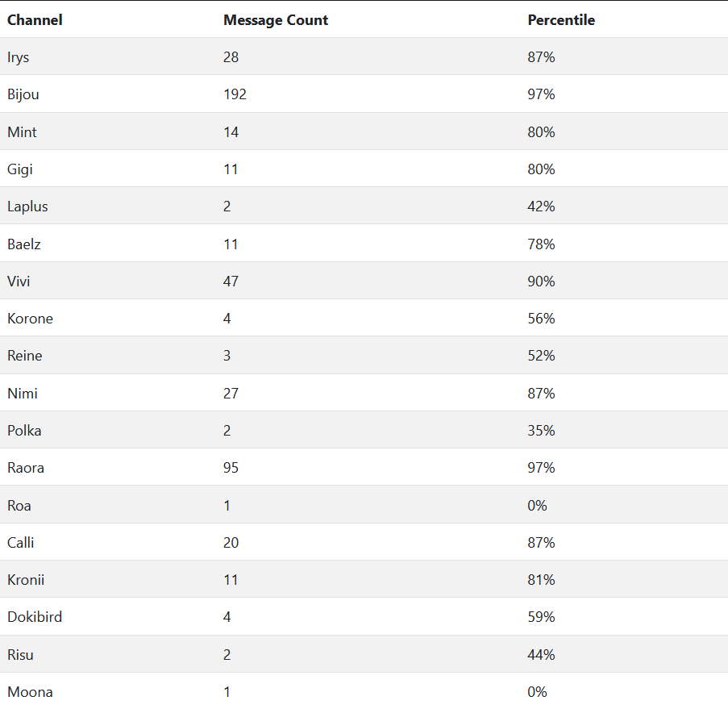The width and height of the screenshot is (728, 709).
Task: Click Vivi's message count of 47
Action: (x=231, y=282)
